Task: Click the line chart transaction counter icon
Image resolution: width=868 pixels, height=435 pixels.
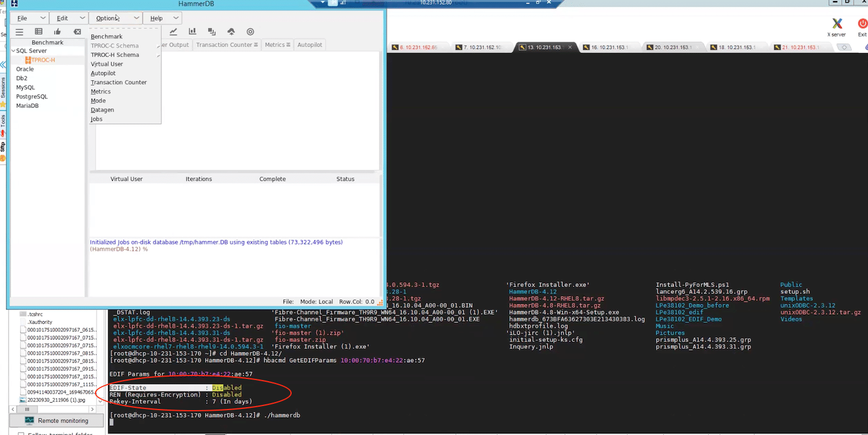Action: 173,32
